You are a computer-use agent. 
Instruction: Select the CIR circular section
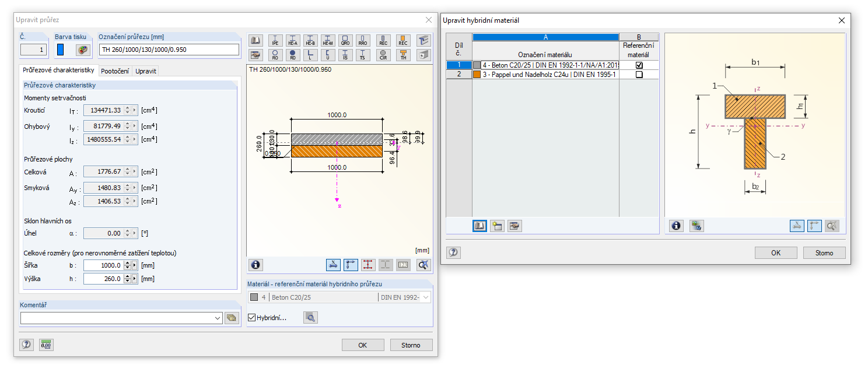pyautogui.click(x=383, y=55)
